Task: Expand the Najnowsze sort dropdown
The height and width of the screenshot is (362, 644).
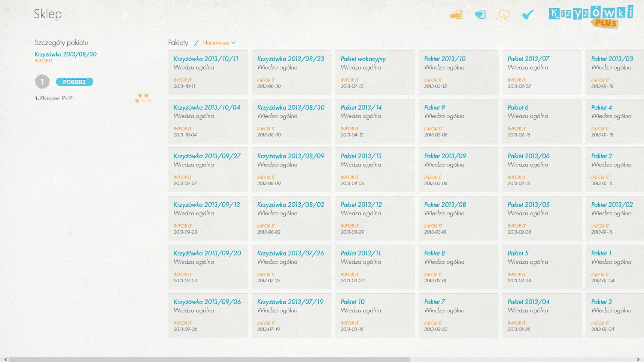Action: (219, 43)
